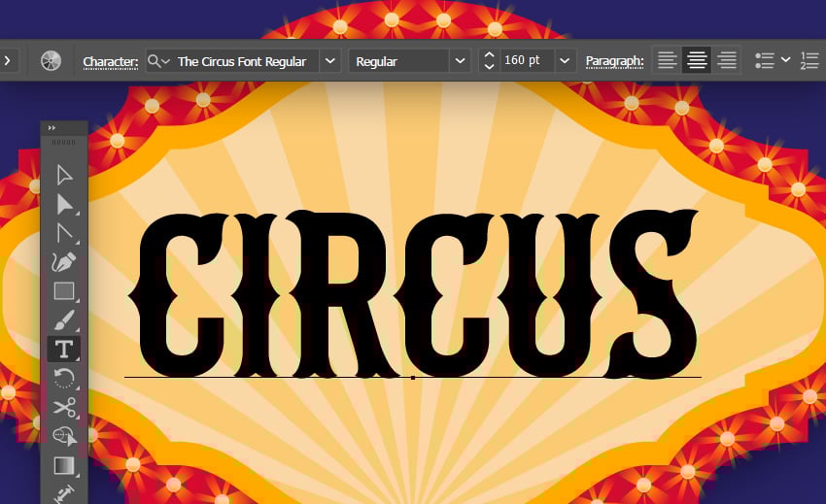Select the Eyedropper tool at toolbar bottom
The width and height of the screenshot is (826, 504).
pyautogui.click(x=64, y=494)
